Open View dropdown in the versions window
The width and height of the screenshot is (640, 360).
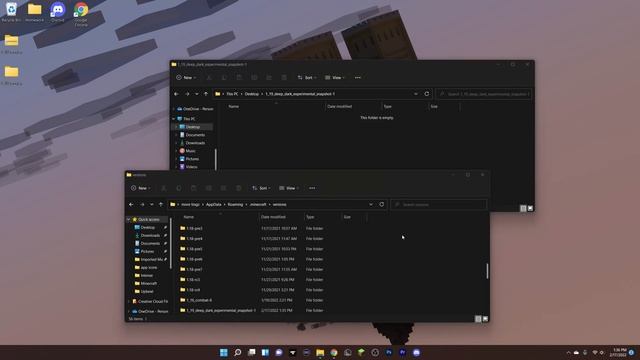(x=289, y=188)
